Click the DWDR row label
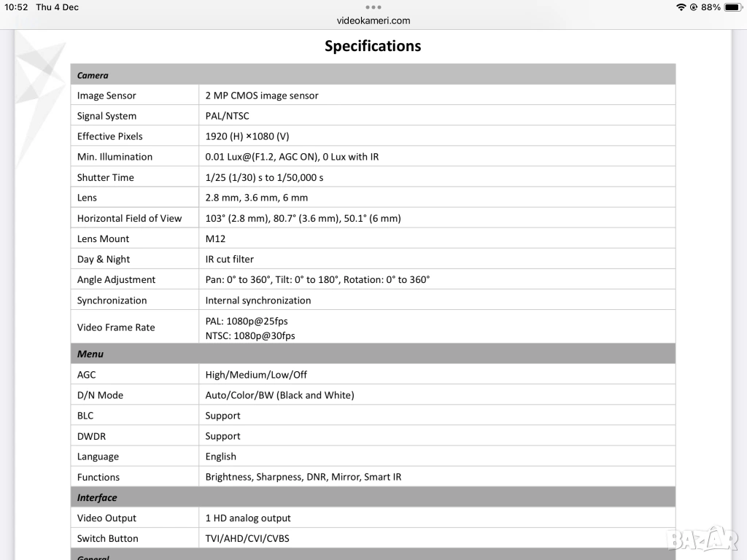Image resolution: width=747 pixels, height=560 pixels. (x=91, y=436)
